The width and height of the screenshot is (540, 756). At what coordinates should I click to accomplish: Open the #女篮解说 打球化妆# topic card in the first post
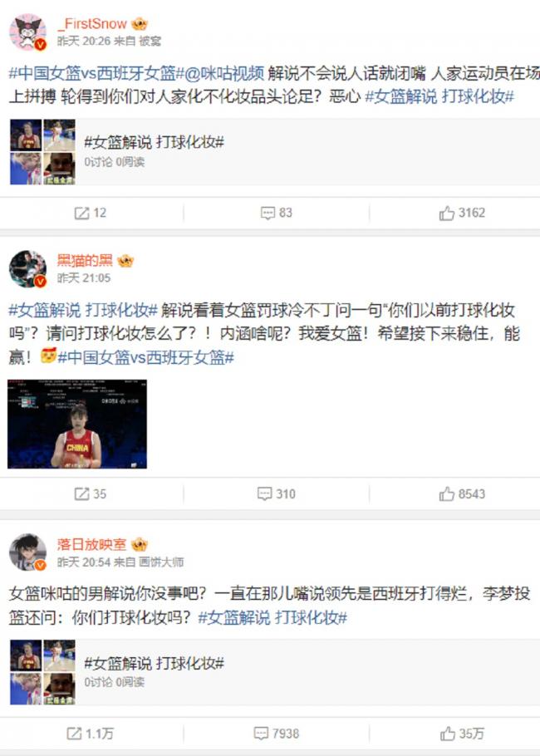point(275,152)
